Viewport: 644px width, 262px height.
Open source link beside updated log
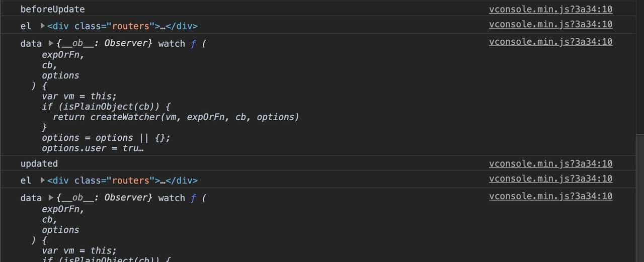(x=550, y=163)
